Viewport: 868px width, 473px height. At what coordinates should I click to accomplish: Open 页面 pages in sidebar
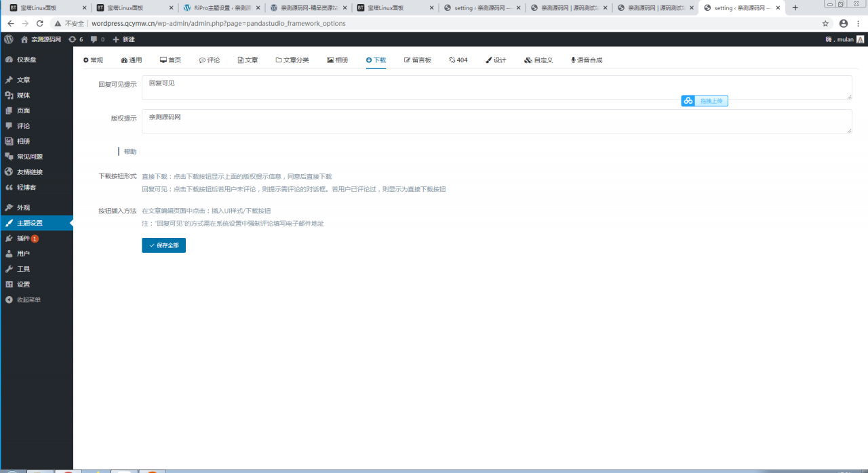[x=37, y=110]
